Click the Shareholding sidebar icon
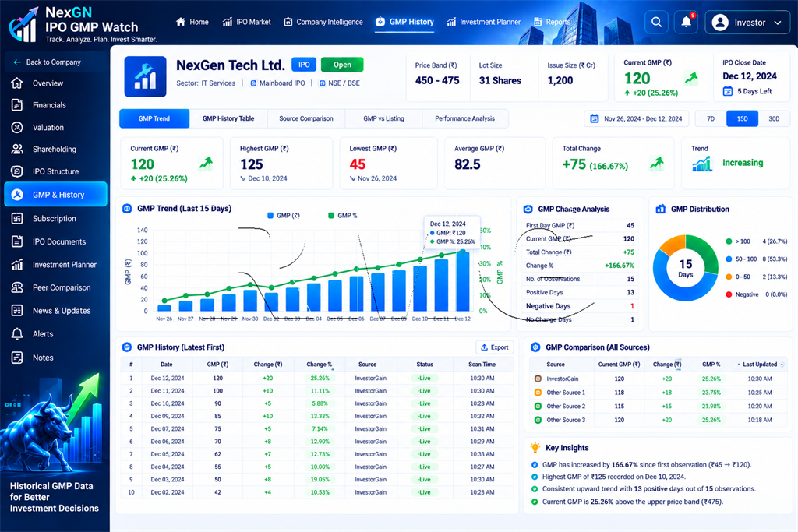 coord(17,149)
